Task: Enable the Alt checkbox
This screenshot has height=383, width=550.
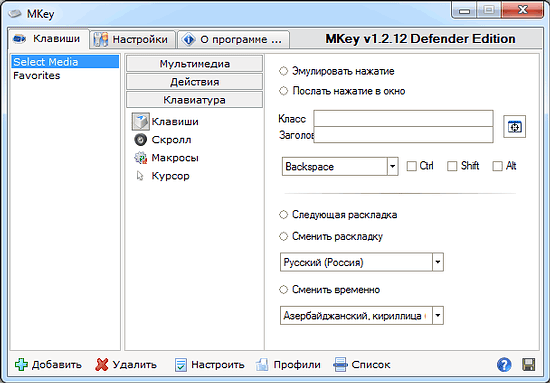Action: point(497,166)
